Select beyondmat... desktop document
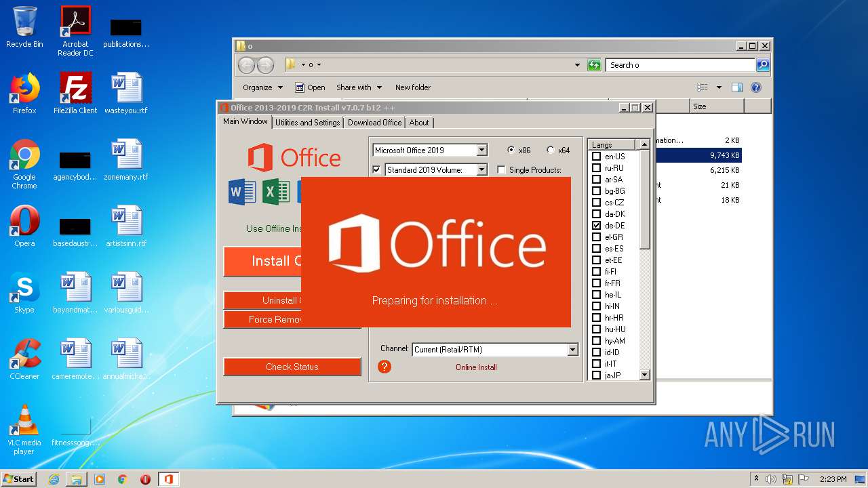This screenshot has height=488, width=868. [x=75, y=293]
